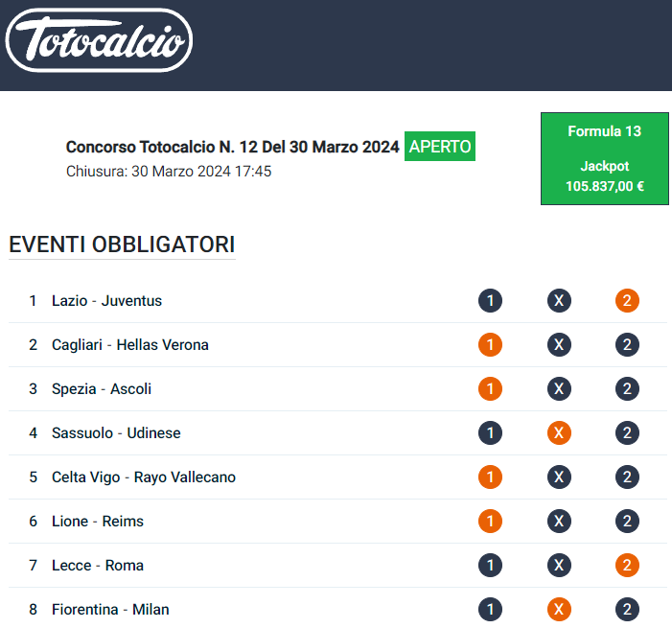Choose 2 for Lione - Reims
Image resolution: width=672 pixels, height=628 pixels.
[x=628, y=522]
